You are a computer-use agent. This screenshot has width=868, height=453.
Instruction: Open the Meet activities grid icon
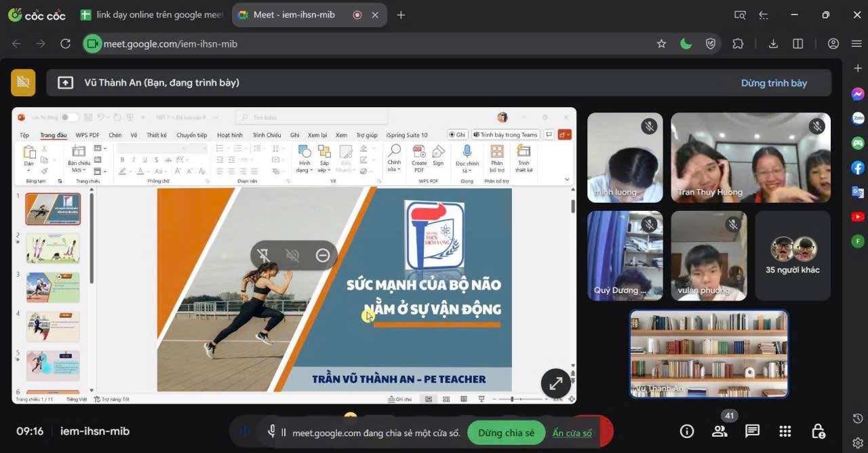point(785,431)
